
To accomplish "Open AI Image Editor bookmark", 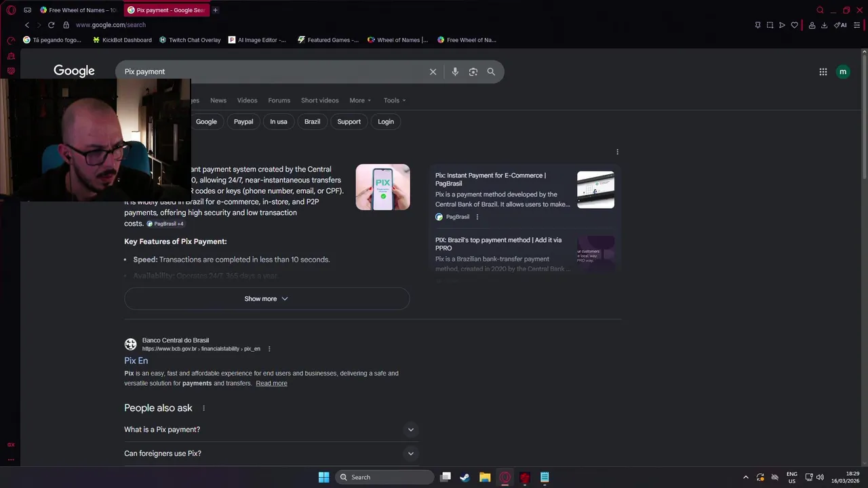I will pyautogui.click(x=258, y=40).
